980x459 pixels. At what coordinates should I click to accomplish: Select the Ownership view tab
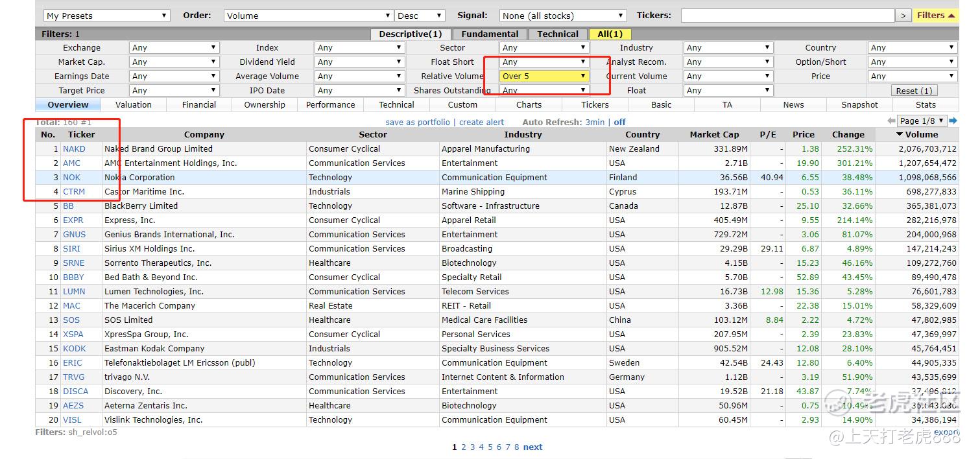click(265, 104)
